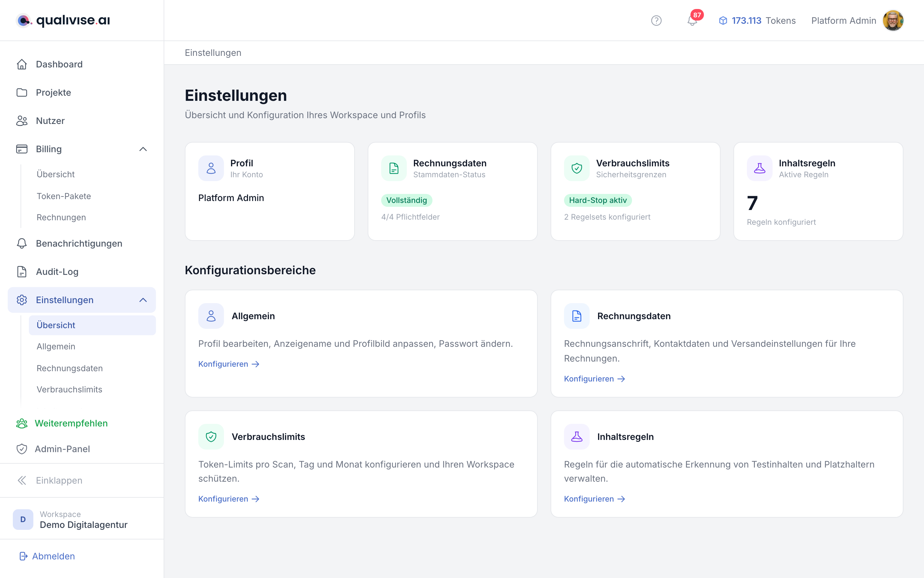Click the Abmelden logout icon
The height and width of the screenshot is (578, 924).
[x=23, y=556]
